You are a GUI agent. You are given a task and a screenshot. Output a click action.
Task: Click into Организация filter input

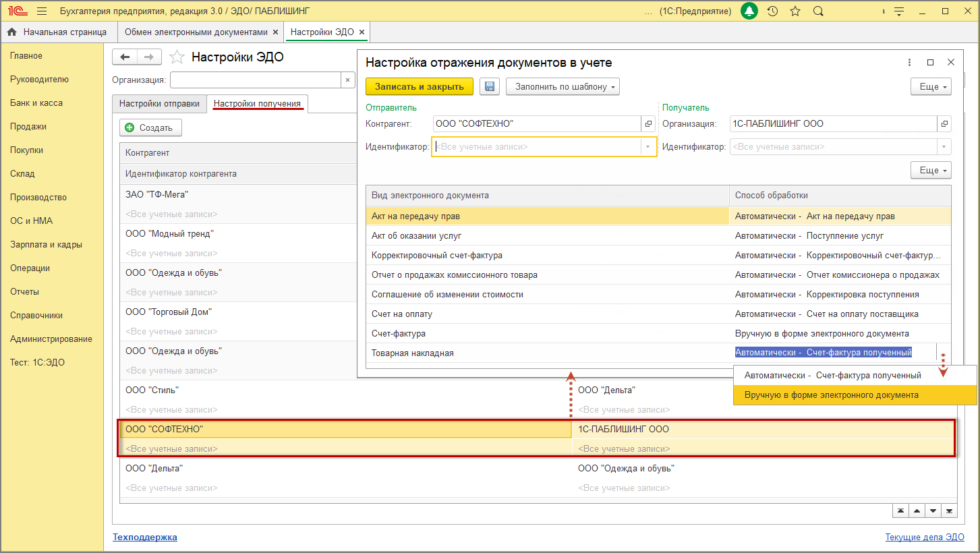point(255,80)
